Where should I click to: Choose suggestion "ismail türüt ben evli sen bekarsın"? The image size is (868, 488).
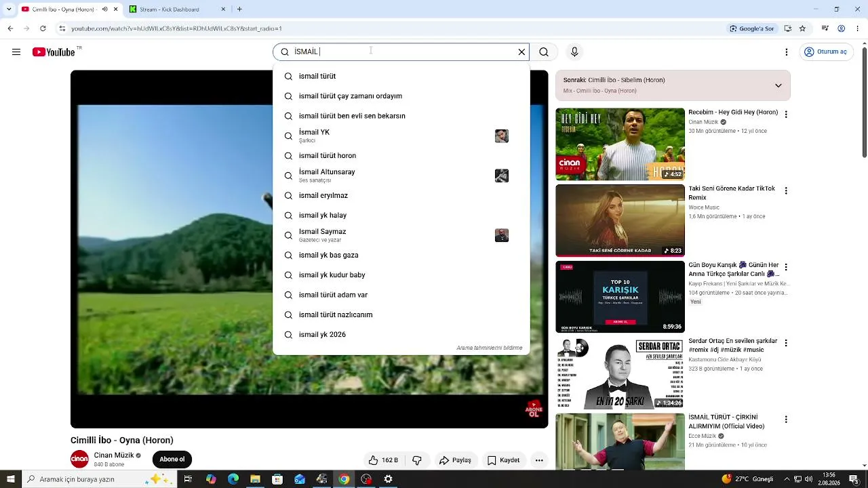pos(401,116)
